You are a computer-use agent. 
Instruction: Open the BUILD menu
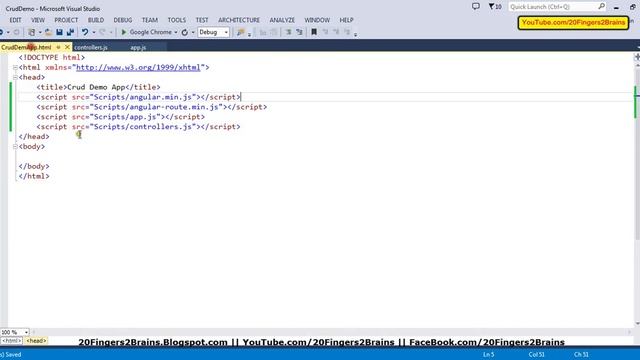coord(96,20)
